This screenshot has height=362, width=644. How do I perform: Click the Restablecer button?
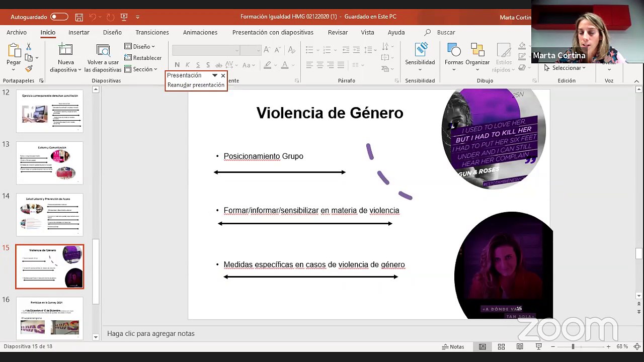click(143, 58)
